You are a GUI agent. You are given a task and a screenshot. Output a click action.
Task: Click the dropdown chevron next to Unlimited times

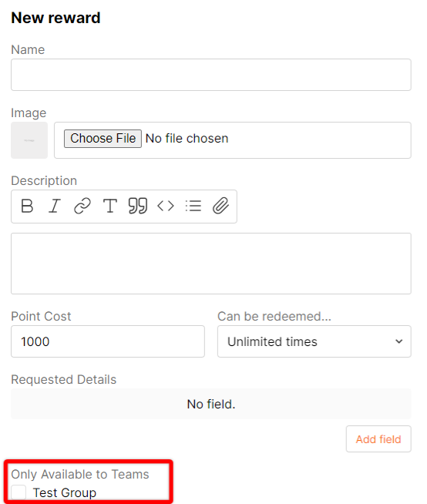click(398, 341)
